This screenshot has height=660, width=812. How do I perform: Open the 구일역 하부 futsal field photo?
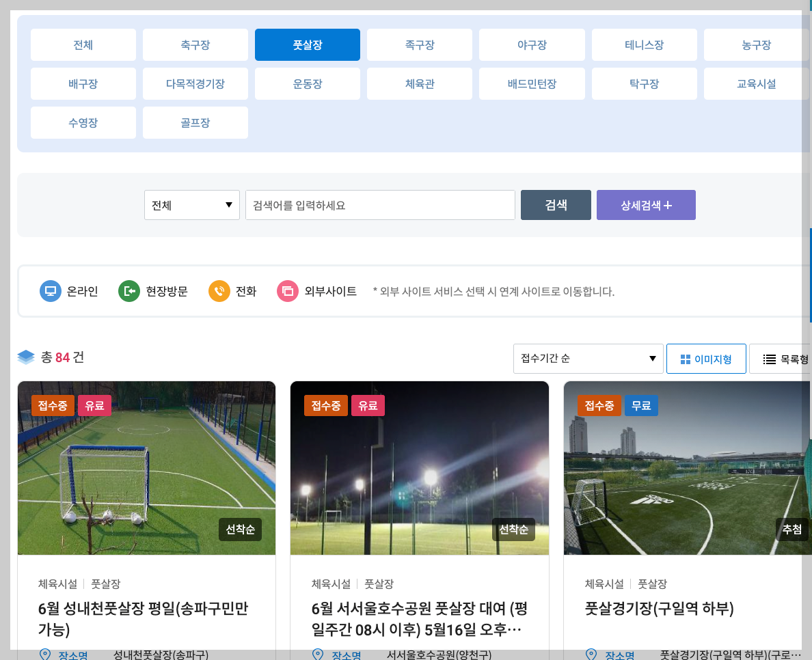point(687,468)
